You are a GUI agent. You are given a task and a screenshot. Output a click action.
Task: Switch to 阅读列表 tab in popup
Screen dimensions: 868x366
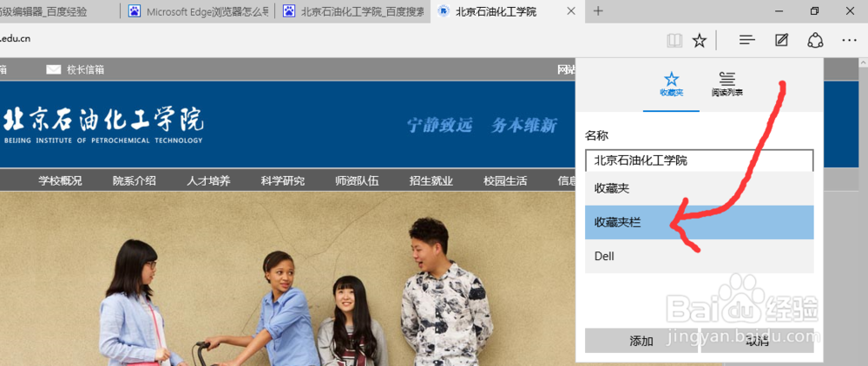pos(727,85)
